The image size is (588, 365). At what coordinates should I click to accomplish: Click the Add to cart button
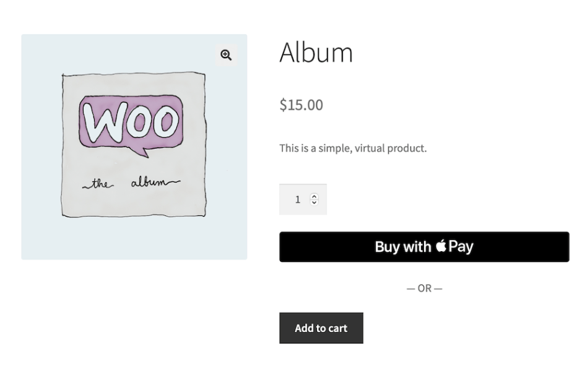(321, 328)
